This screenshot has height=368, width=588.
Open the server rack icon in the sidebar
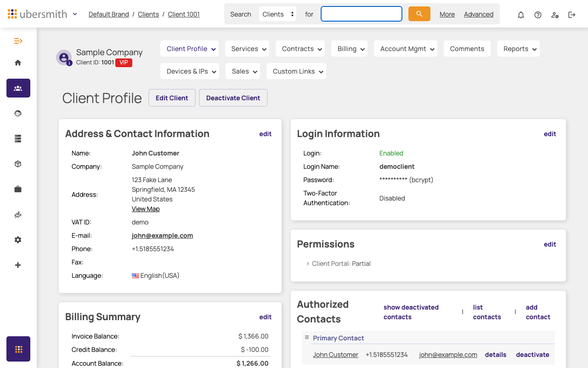(18, 138)
